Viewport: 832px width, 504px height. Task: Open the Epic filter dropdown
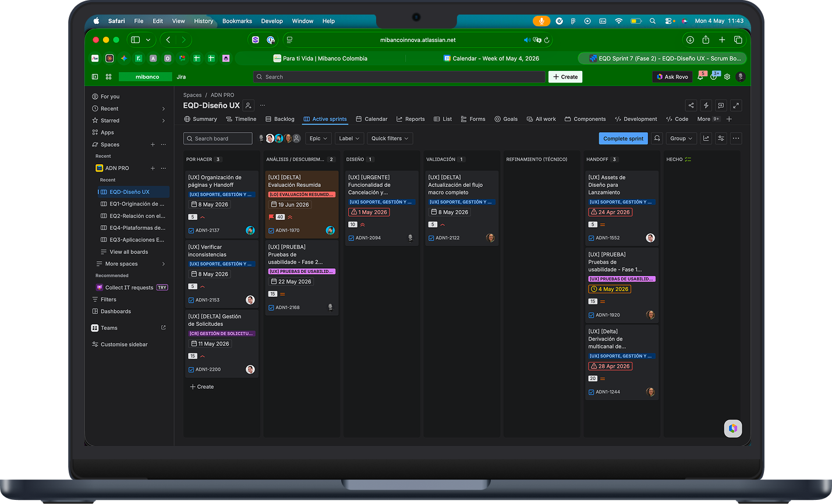[318, 139]
